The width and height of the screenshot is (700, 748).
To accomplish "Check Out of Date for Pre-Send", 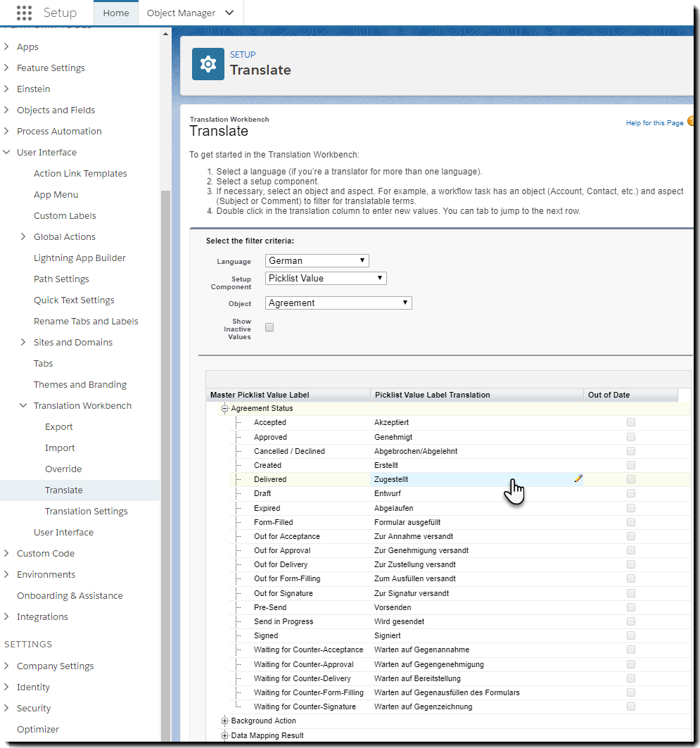I will pos(631,607).
